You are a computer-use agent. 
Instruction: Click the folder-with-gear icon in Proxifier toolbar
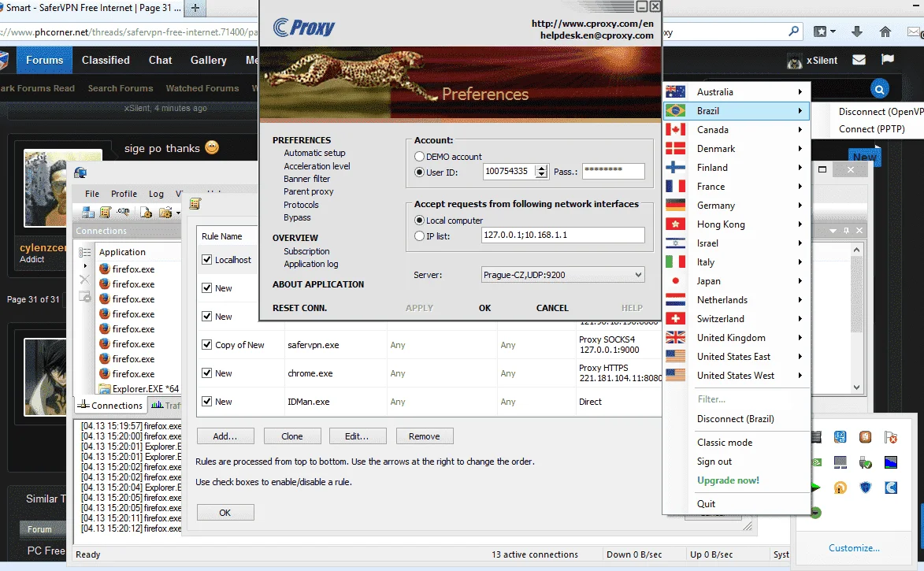(x=165, y=212)
